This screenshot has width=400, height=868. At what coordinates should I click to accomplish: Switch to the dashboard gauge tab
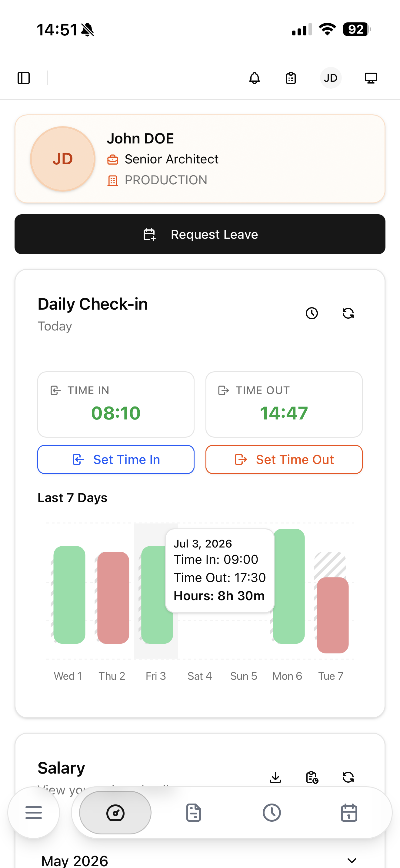point(115,812)
